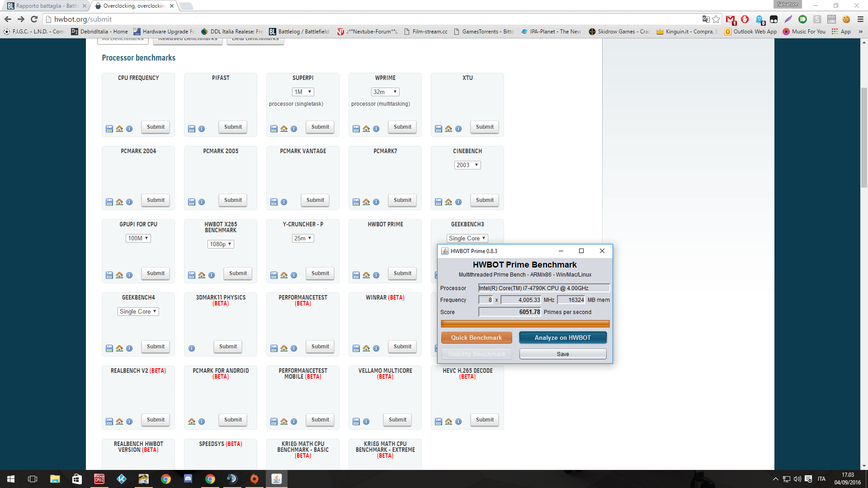Open the Outlook Web App bookmark

pyautogui.click(x=750, y=32)
